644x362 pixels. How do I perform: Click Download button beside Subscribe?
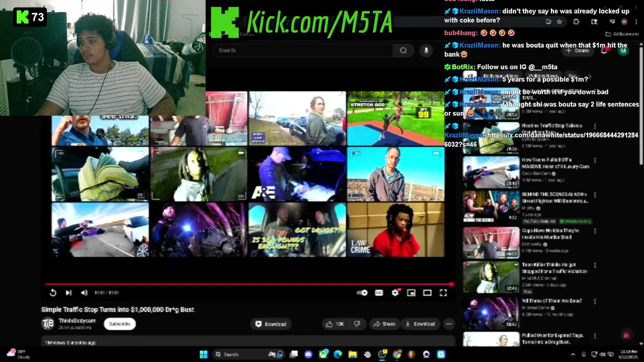click(x=271, y=324)
